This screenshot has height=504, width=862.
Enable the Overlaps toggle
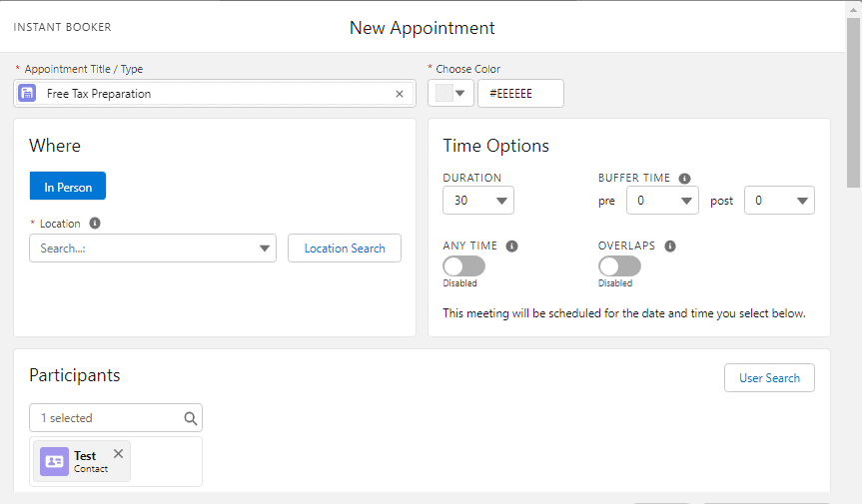click(x=619, y=266)
